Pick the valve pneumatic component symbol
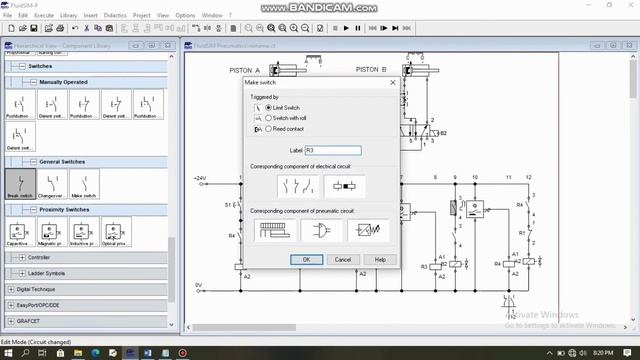This screenshot has height=360, width=640. [368, 230]
